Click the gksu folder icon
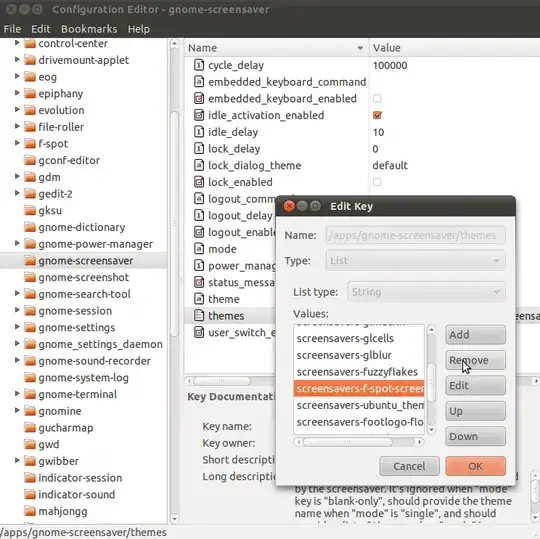540x539 pixels. coord(30,210)
